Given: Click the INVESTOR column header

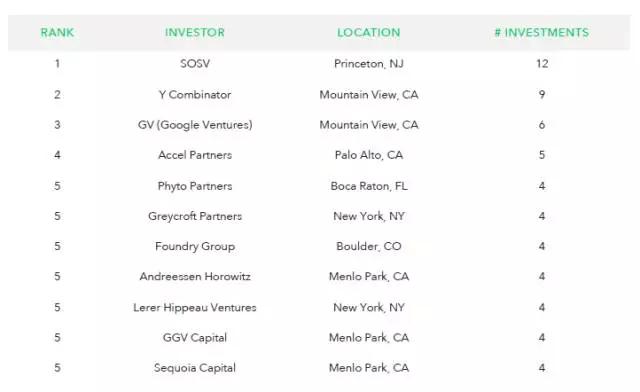Looking at the screenshot, I should [195, 33].
